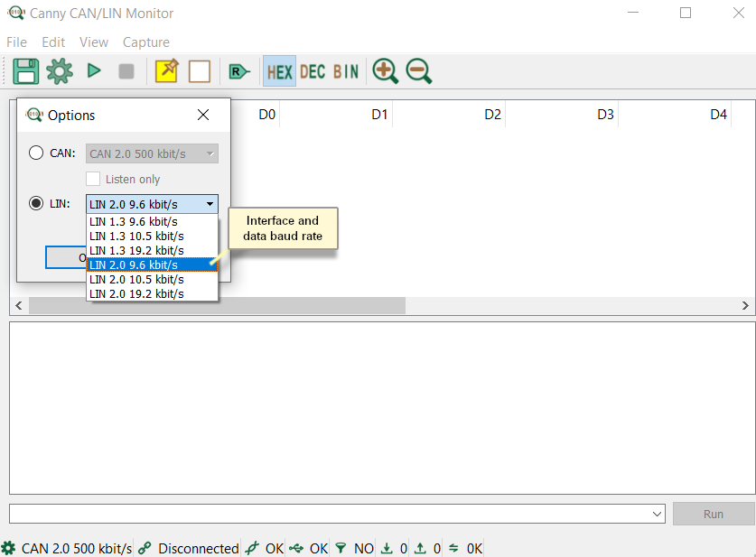Click the zoom in magnifier icon
Screen dimensions: 756x557
[x=385, y=71]
